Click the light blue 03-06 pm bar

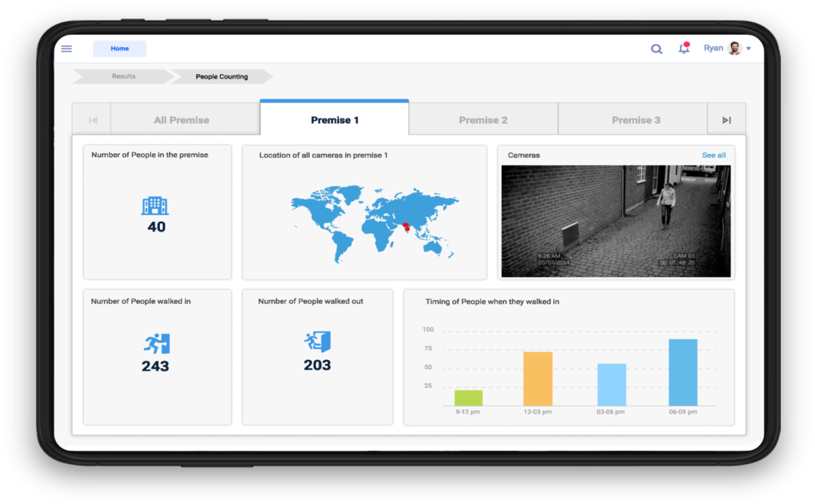pyautogui.click(x=612, y=385)
